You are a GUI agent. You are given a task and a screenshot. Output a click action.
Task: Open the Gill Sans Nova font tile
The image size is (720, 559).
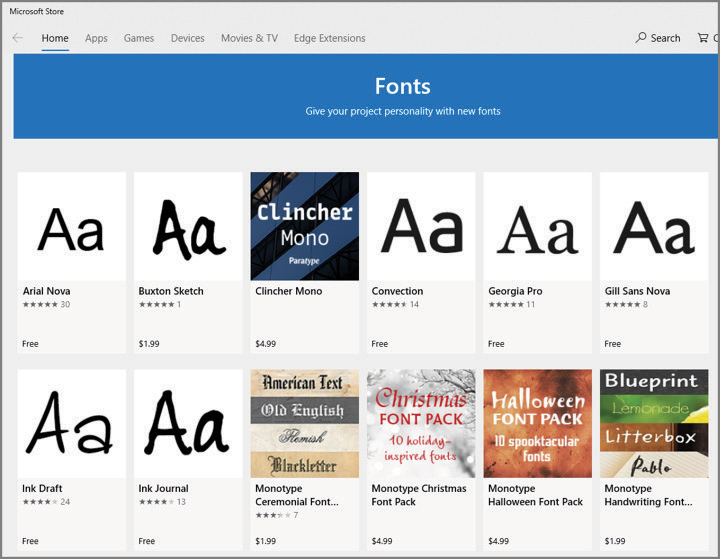[653, 226]
